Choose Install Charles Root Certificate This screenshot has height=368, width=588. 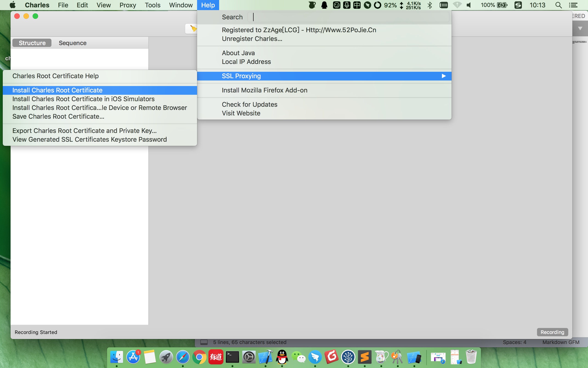[100, 90]
